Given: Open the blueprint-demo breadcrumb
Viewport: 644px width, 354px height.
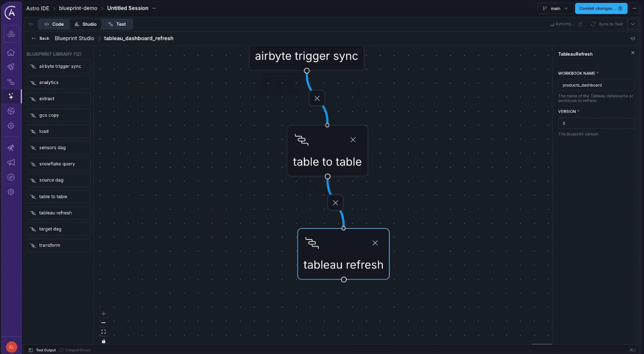Looking at the screenshot, I should tap(78, 8).
